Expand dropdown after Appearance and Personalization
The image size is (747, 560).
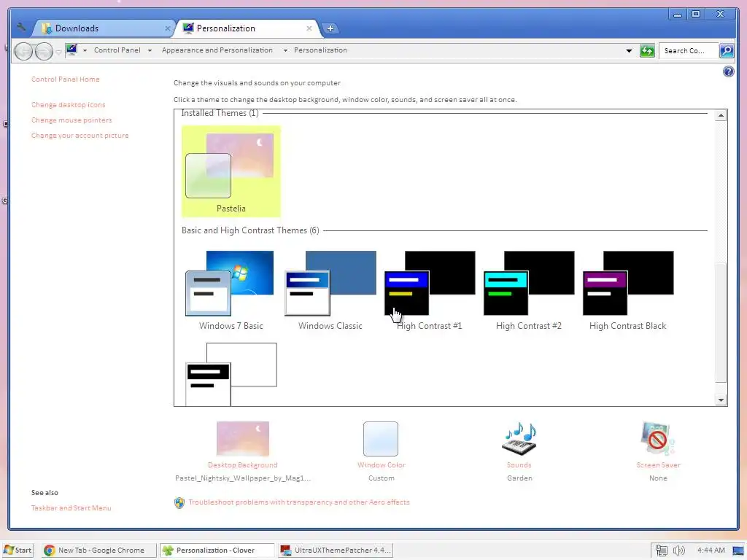[285, 50]
